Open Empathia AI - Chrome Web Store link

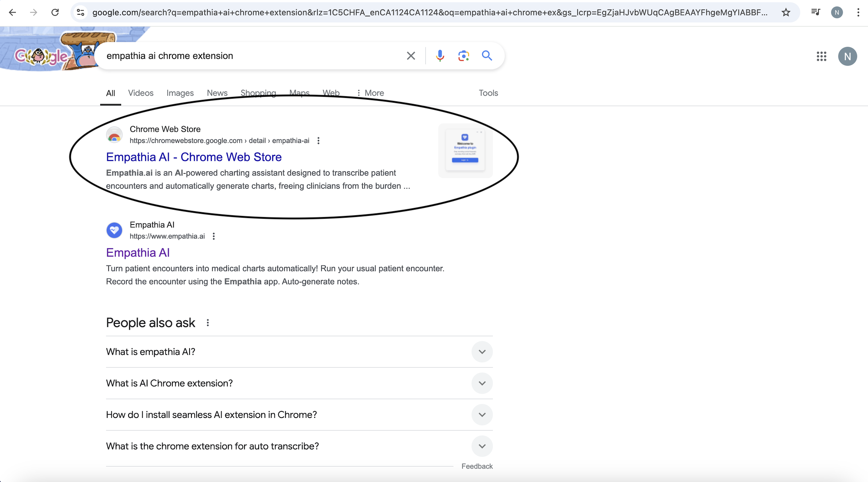coord(194,157)
